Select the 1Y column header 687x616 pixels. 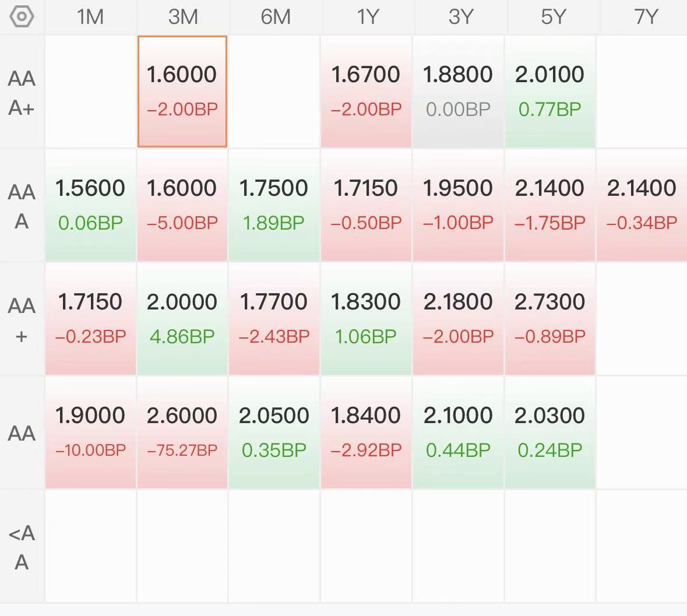point(367,17)
